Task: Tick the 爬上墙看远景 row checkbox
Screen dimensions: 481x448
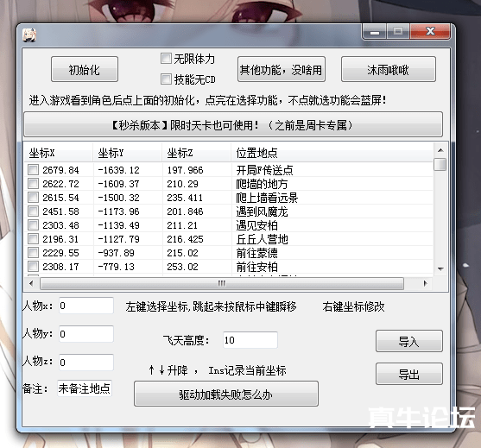Action: point(33,197)
